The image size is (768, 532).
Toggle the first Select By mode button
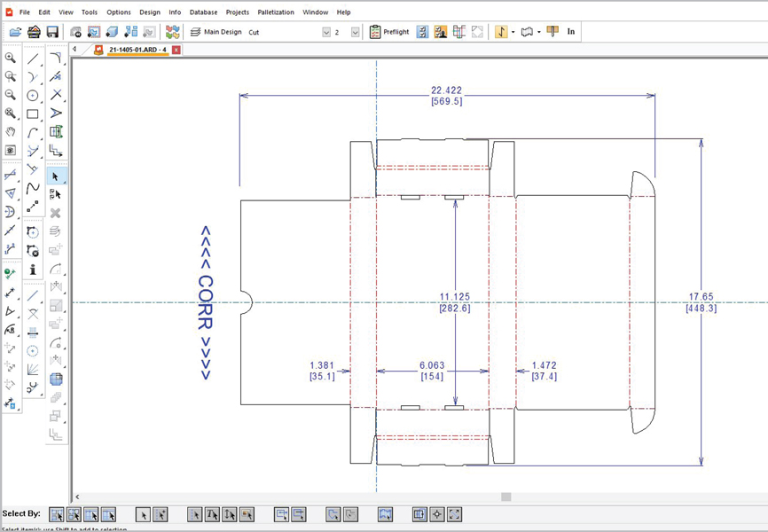(x=57, y=514)
